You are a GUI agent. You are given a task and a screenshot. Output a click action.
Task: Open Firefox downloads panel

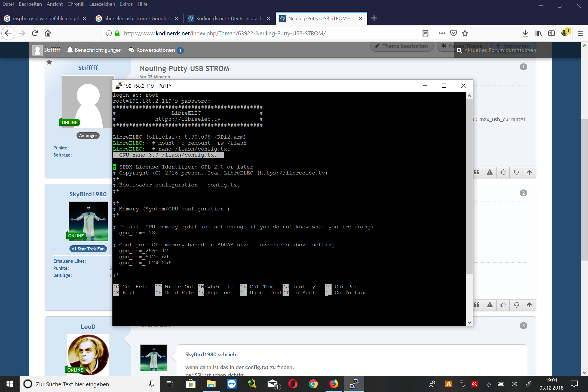click(525, 33)
